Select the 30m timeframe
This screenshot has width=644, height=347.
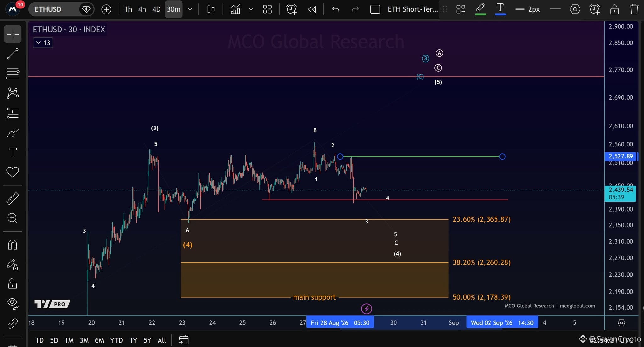click(174, 9)
